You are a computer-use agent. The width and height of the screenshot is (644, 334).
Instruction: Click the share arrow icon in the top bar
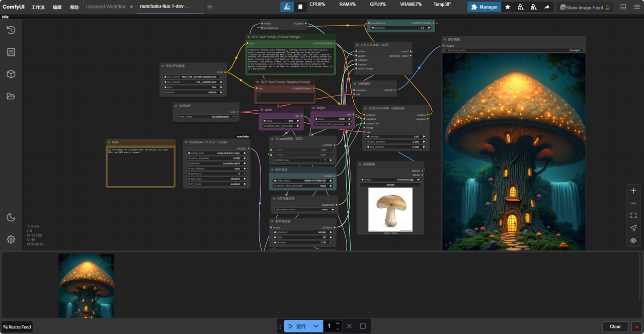[x=547, y=7]
